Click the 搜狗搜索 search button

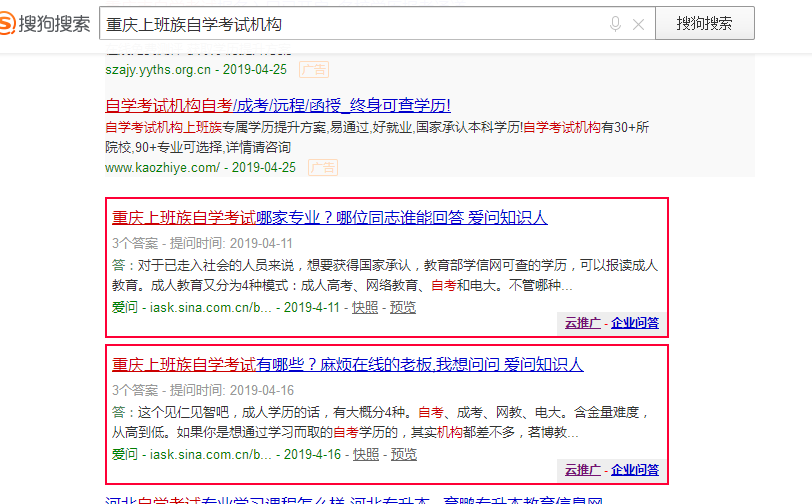[704, 23]
